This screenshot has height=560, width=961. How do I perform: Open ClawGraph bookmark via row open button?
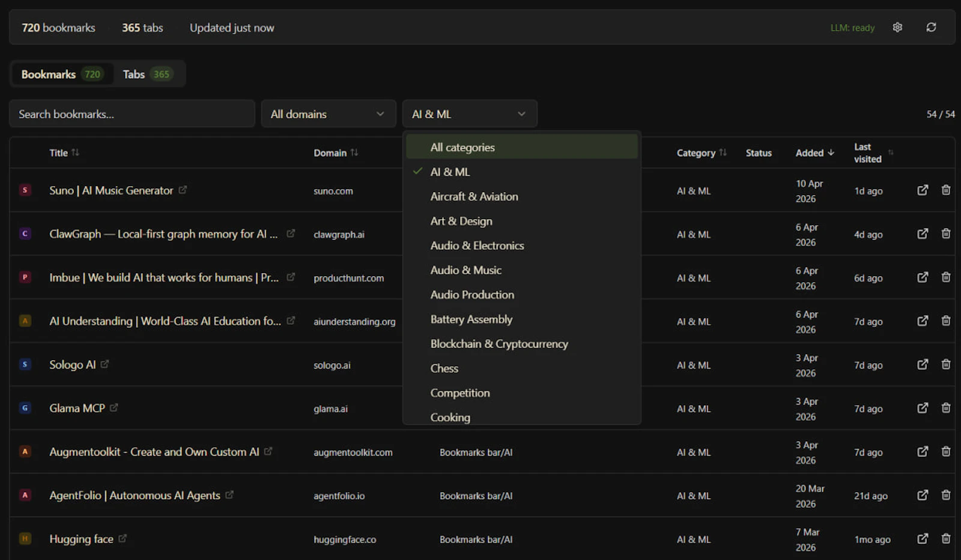(x=923, y=233)
